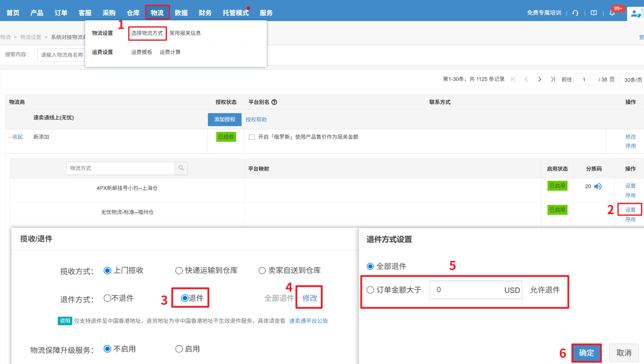Select 订单金额大于 radio option
The image size is (644, 364).
pyautogui.click(x=370, y=290)
